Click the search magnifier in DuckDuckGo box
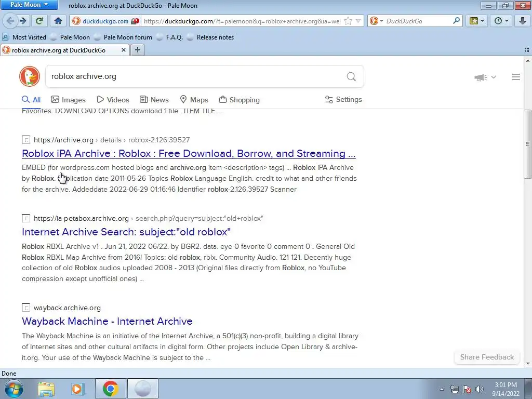Screen dimensions: 532x399 click(x=352, y=77)
